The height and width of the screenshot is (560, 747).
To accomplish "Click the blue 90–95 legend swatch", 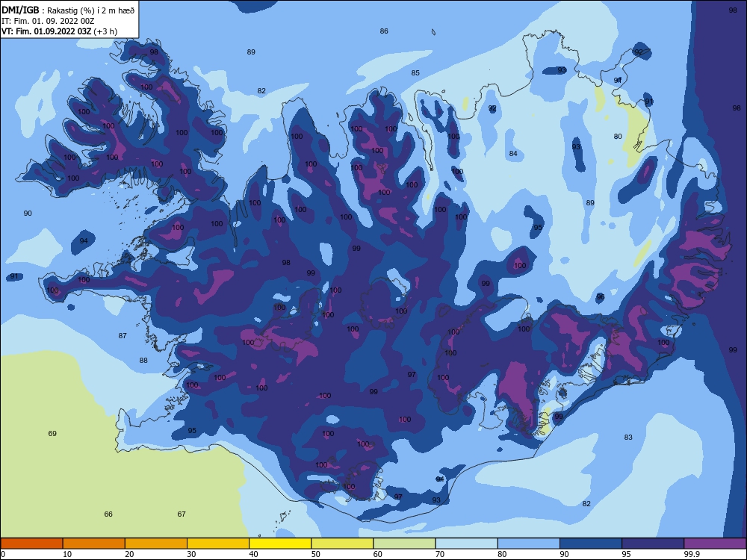I will (x=591, y=544).
